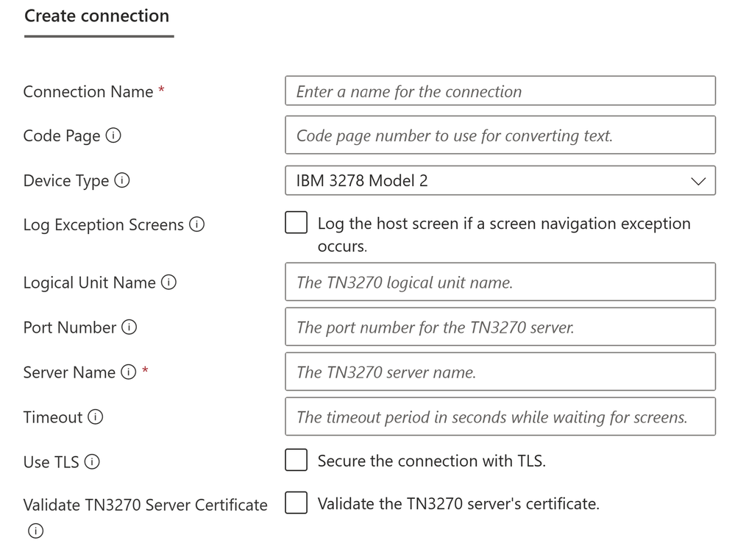Image resolution: width=735 pixels, height=560 pixels.
Task: Select the Create connection tab
Action: coord(97,16)
